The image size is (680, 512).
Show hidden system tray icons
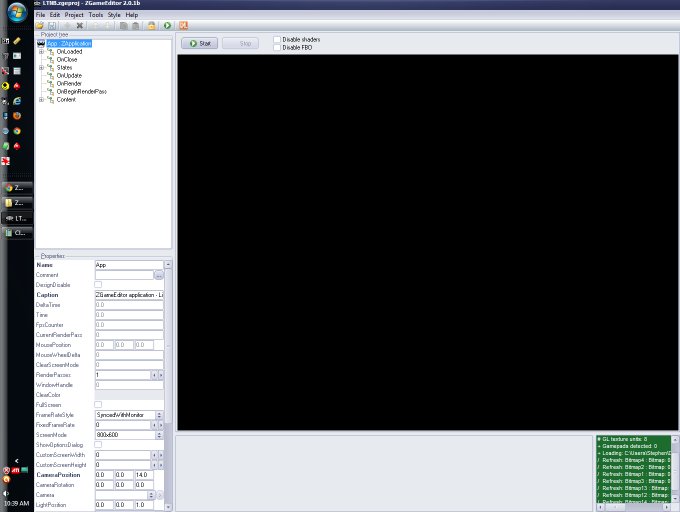point(16,461)
